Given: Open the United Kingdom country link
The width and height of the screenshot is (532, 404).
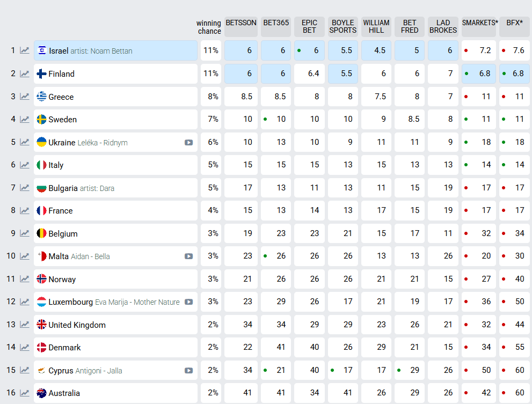Looking at the screenshot, I should [77, 325].
